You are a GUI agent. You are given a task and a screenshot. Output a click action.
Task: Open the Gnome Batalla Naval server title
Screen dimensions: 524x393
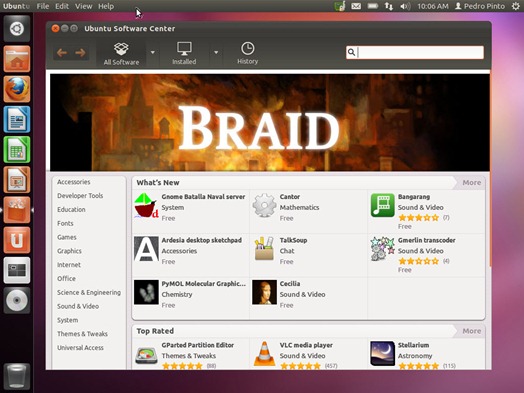click(x=203, y=197)
